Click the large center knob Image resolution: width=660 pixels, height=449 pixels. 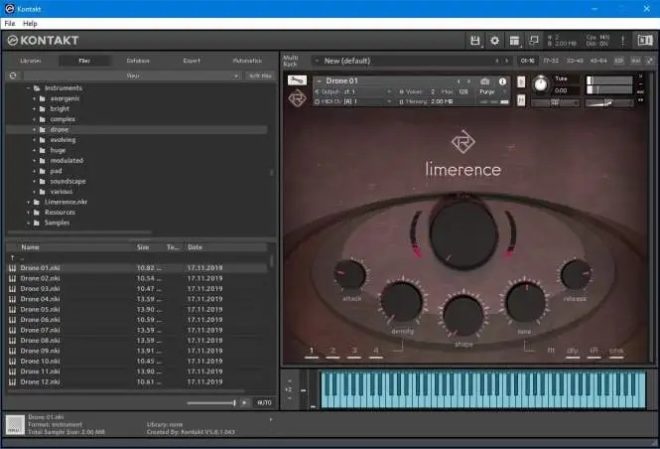[463, 234]
